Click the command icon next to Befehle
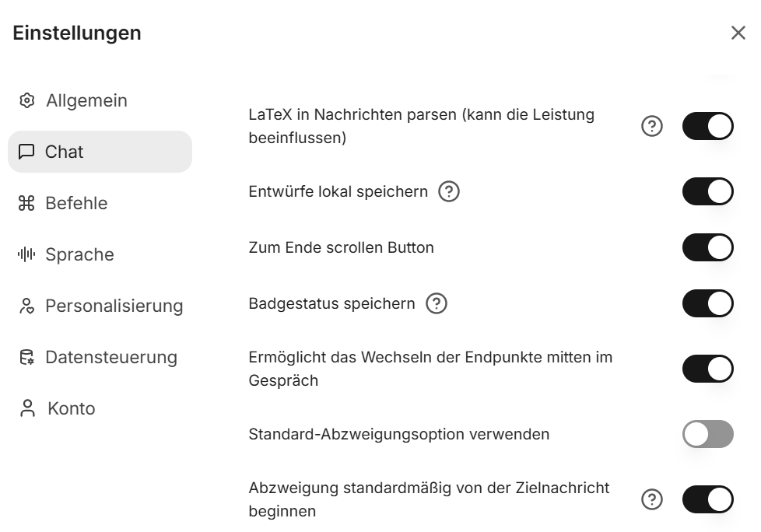The image size is (761, 532). (27, 203)
